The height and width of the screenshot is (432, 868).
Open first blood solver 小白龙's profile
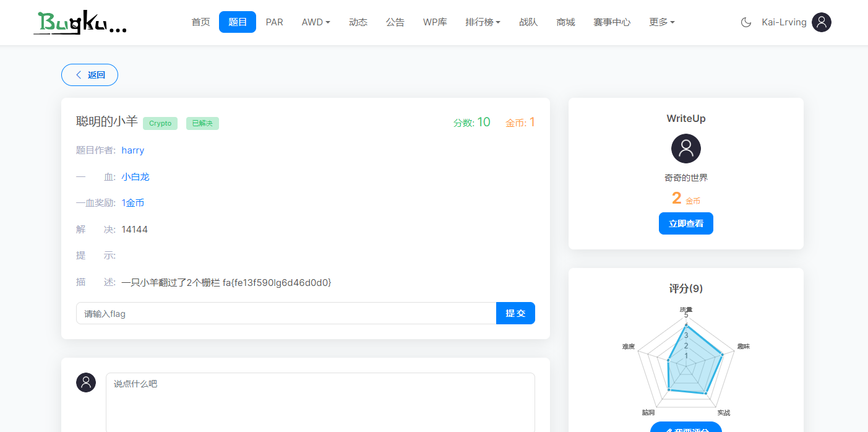(135, 176)
